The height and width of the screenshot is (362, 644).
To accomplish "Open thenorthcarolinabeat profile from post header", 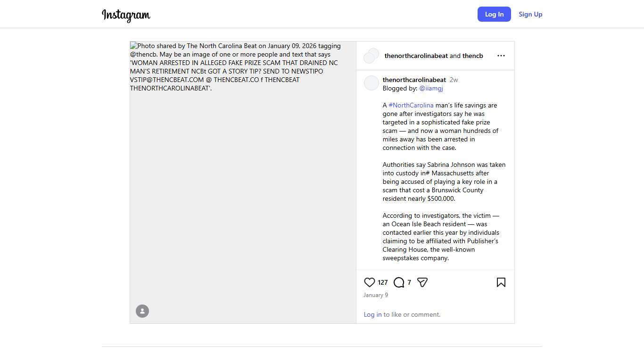I will (x=416, y=56).
